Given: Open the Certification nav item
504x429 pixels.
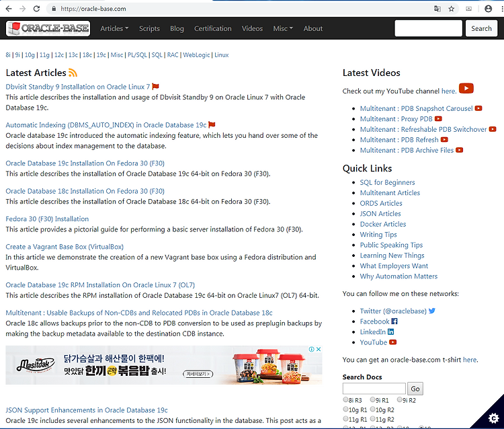Looking at the screenshot, I should coord(213,28).
